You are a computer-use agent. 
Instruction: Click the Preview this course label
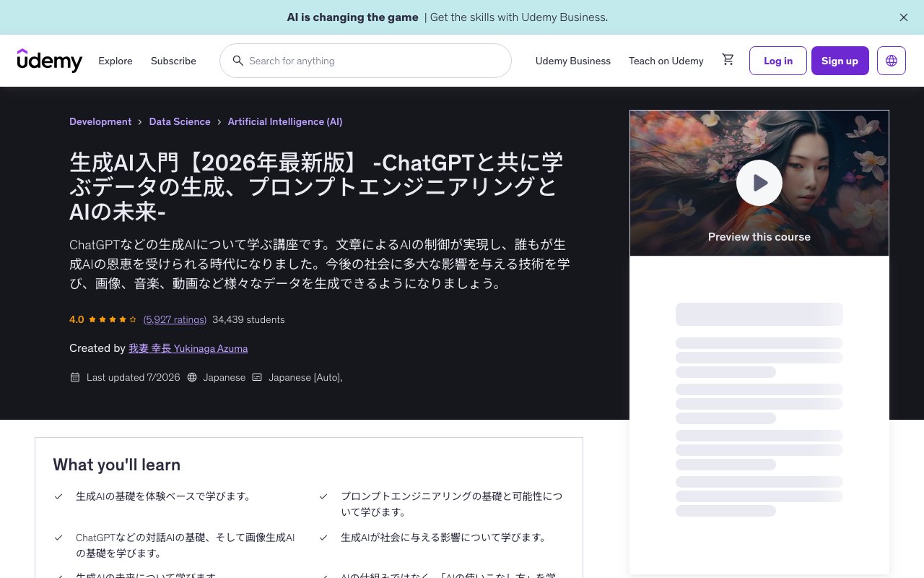[759, 237]
